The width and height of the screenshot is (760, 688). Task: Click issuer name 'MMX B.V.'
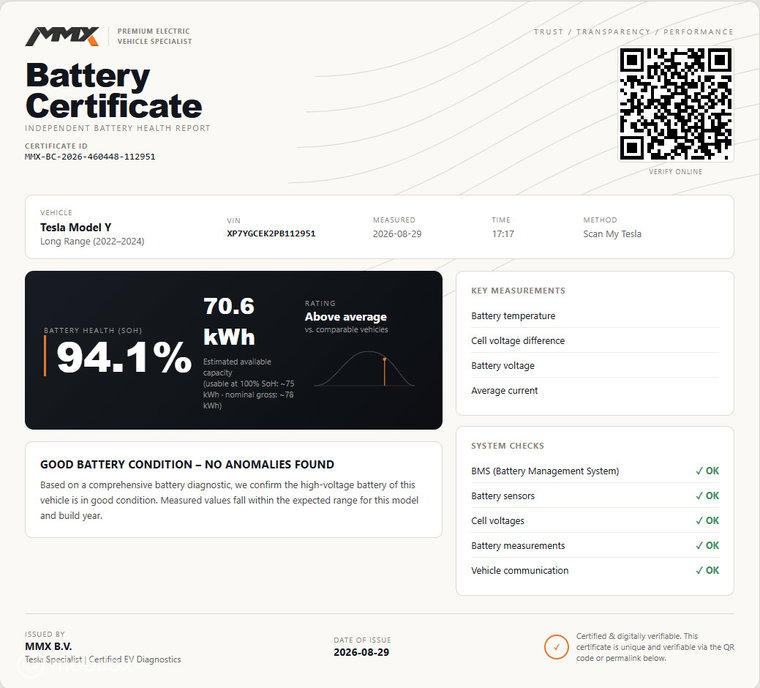coord(48,646)
